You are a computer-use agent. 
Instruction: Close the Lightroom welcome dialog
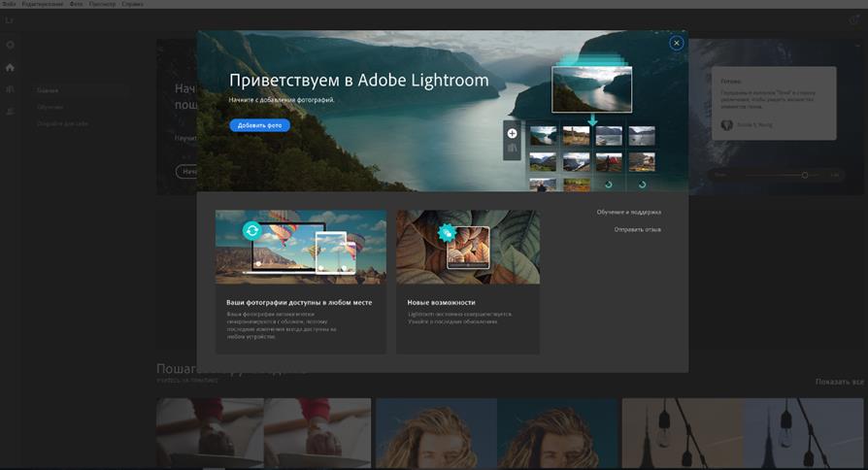pos(676,43)
